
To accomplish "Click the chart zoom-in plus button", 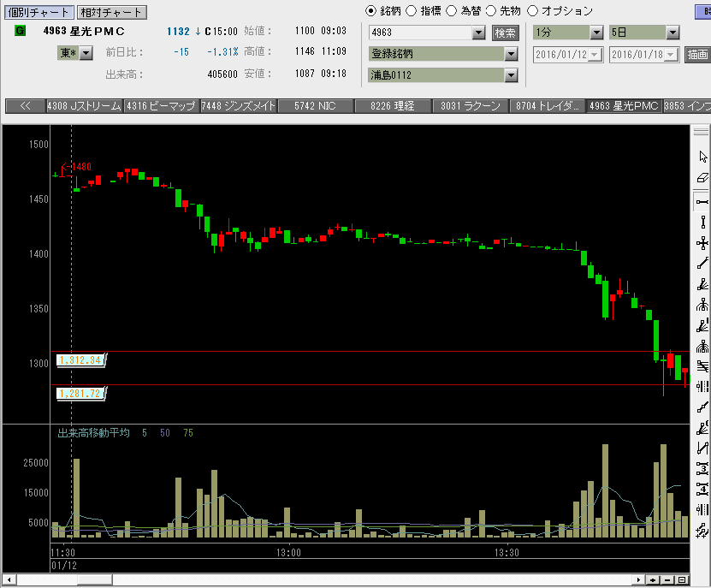I will [x=653, y=579].
